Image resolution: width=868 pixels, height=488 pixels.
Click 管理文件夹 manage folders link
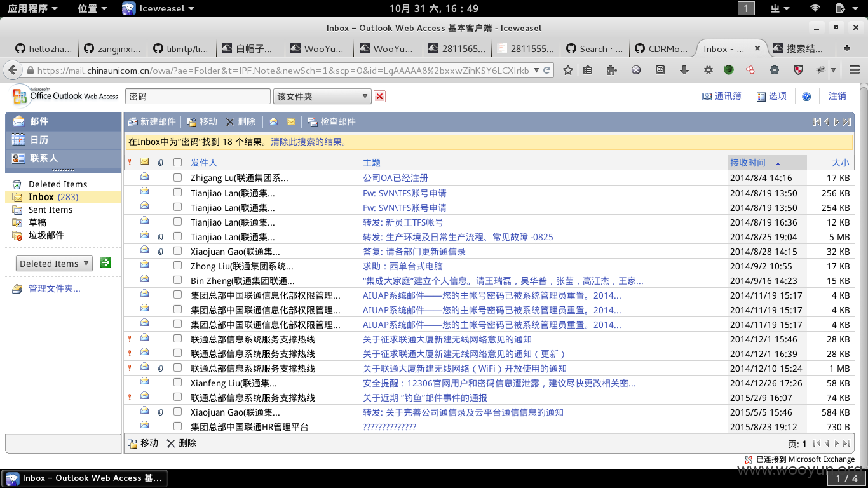click(x=55, y=288)
